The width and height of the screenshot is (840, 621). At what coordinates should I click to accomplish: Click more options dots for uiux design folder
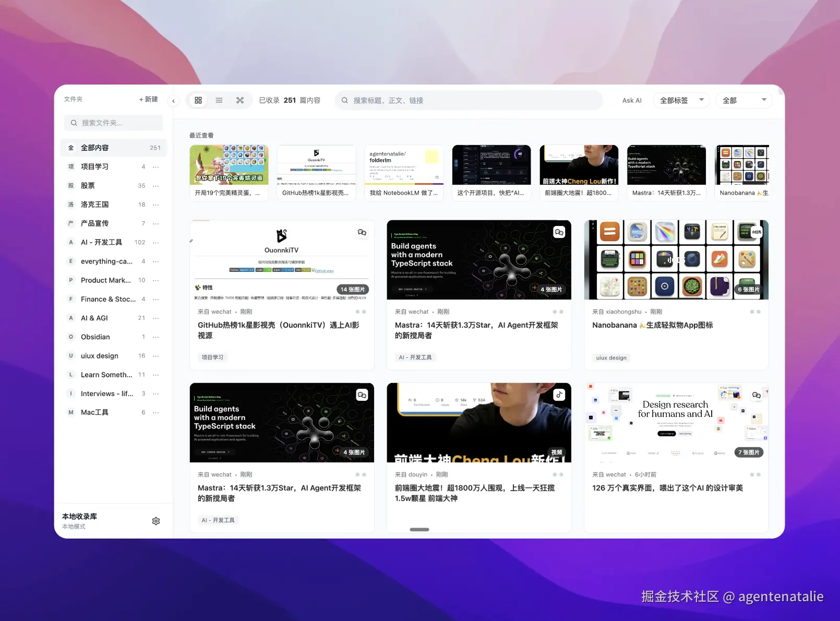tap(156, 356)
